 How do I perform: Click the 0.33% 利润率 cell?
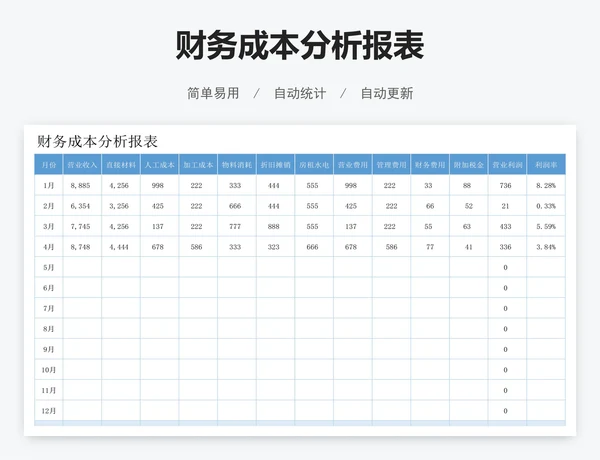click(x=546, y=206)
